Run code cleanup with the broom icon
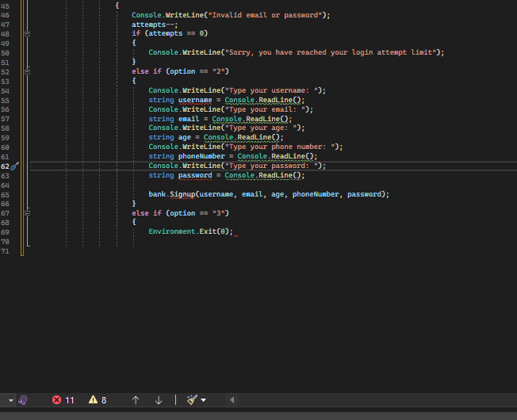This screenshot has width=517, height=420. (191, 400)
